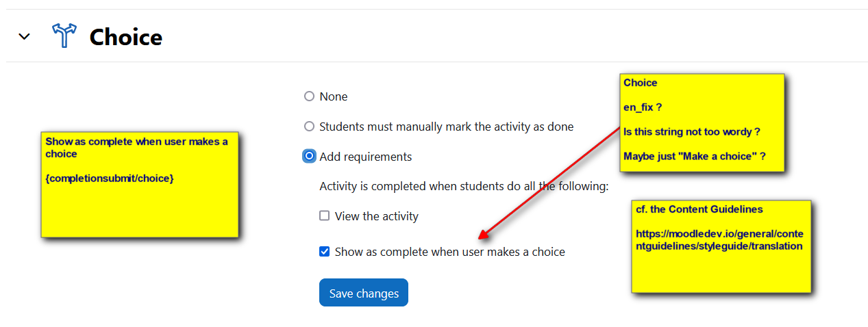868x327 pixels.
Task: Click the "None" option label
Action: pos(334,96)
